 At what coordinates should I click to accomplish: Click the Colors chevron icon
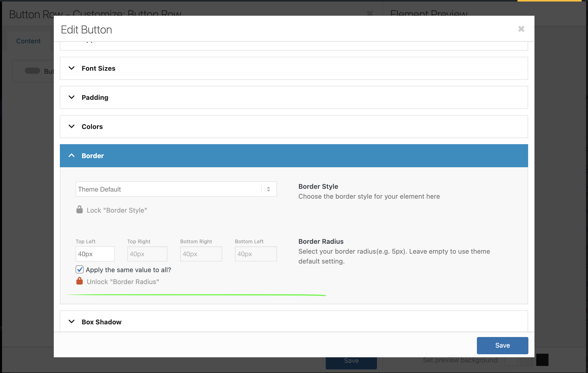[x=72, y=126]
